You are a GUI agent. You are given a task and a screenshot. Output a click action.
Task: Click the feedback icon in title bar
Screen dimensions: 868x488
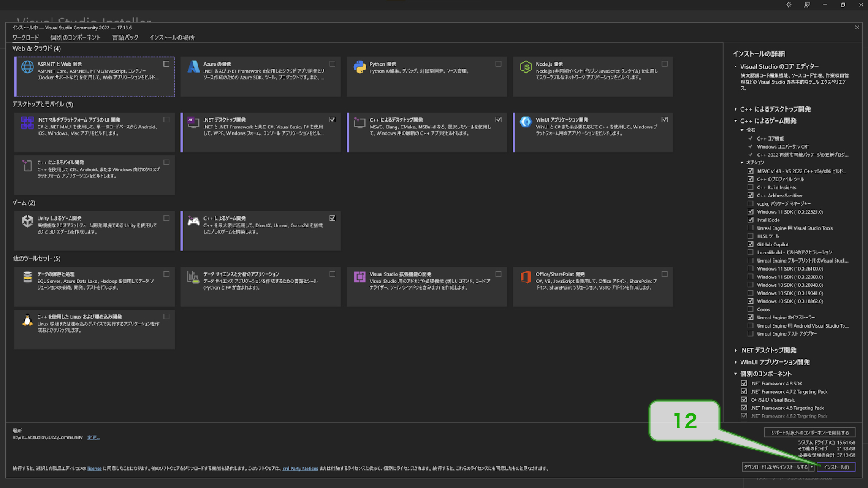807,5
